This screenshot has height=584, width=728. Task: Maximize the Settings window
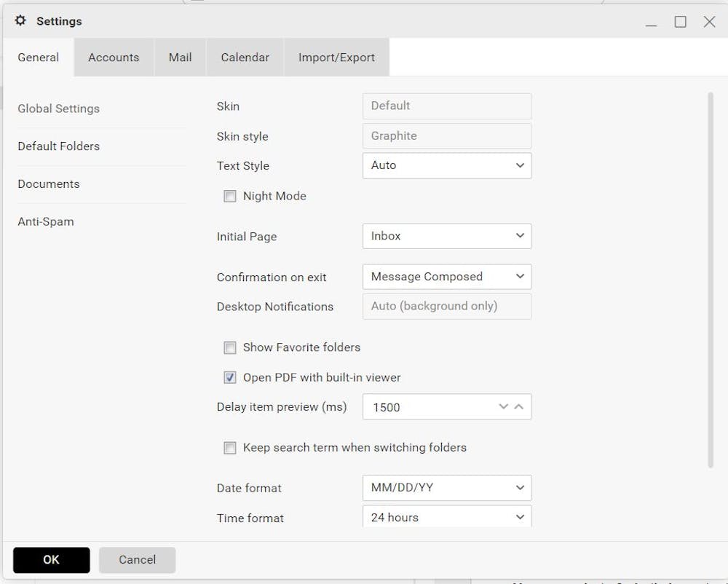[x=680, y=22]
